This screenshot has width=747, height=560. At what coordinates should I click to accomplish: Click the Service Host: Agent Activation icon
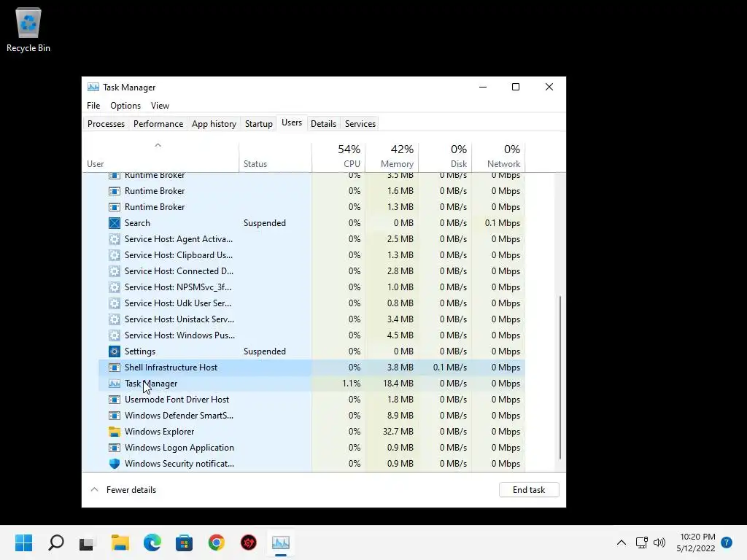click(115, 239)
